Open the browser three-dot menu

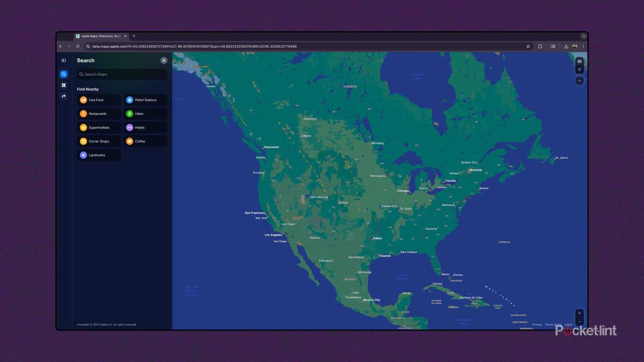[583, 46]
